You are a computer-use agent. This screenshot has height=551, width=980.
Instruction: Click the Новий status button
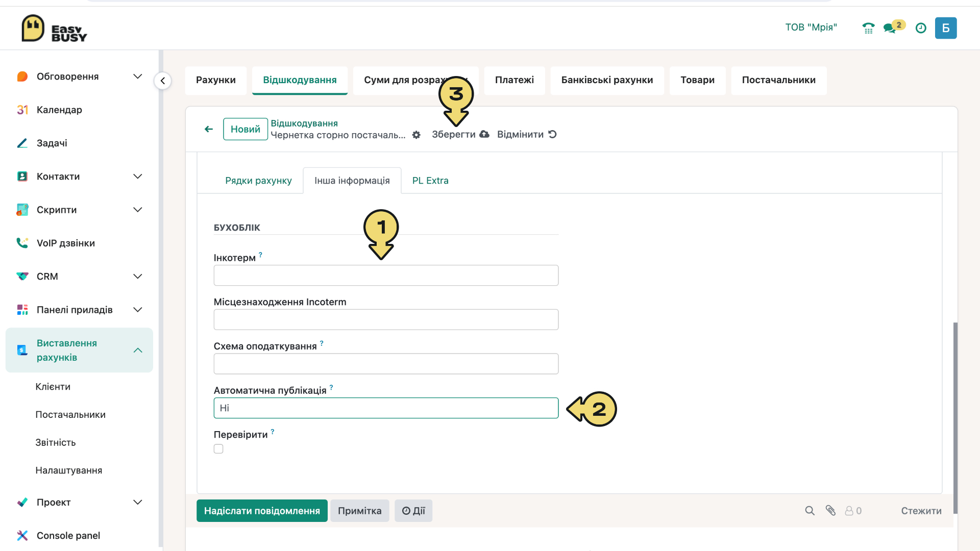pyautogui.click(x=246, y=129)
